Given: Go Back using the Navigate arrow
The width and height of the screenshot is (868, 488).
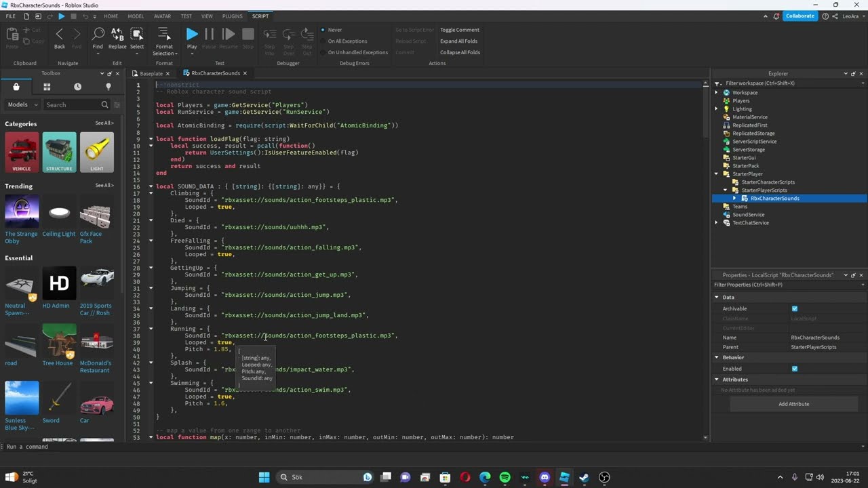Looking at the screenshot, I should [x=60, y=34].
